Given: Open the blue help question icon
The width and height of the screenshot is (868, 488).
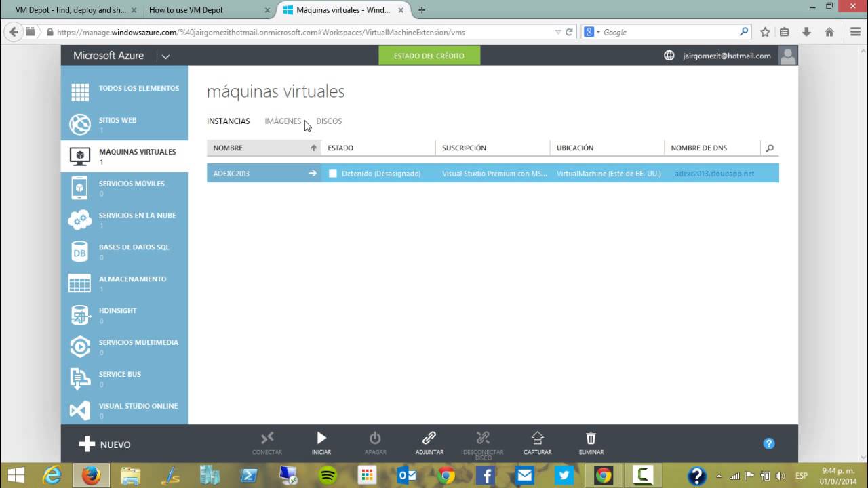Looking at the screenshot, I should click(769, 443).
